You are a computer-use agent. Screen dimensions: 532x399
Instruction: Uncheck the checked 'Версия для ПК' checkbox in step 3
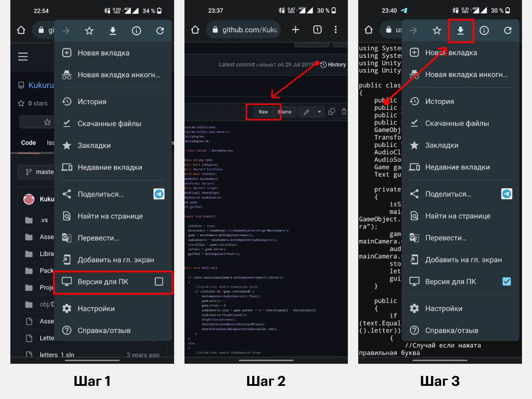tap(507, 282)
